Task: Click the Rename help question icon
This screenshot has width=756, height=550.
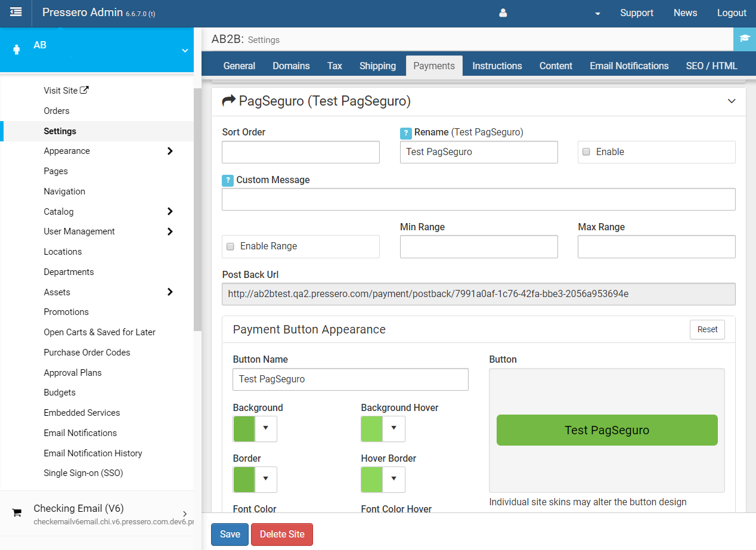Action: click(x=406, y=133)
